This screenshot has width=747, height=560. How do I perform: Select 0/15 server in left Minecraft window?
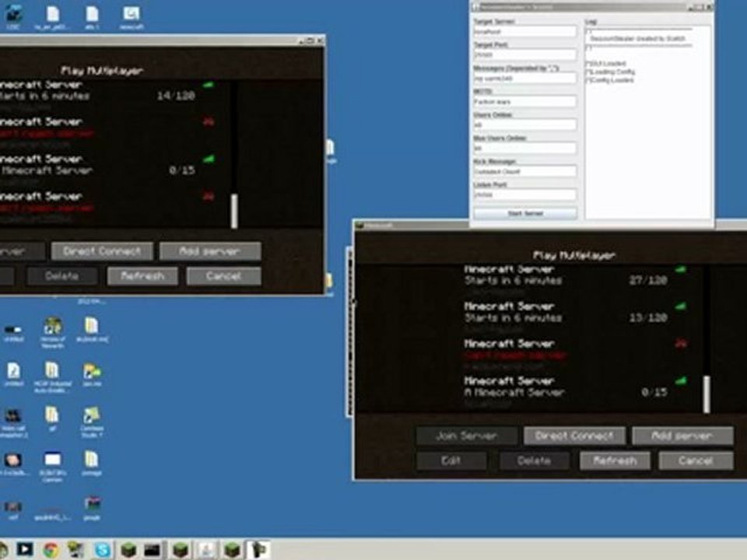[x=109, y=170]
